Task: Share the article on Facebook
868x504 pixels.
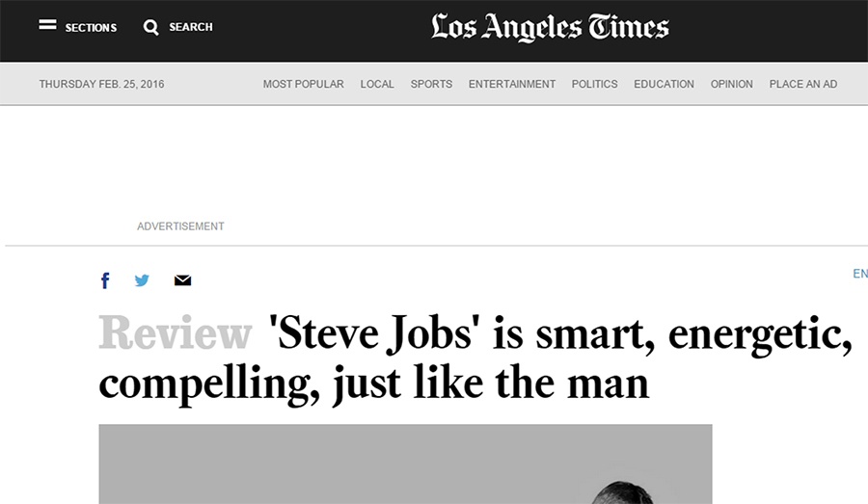Action: coord(105,280)
